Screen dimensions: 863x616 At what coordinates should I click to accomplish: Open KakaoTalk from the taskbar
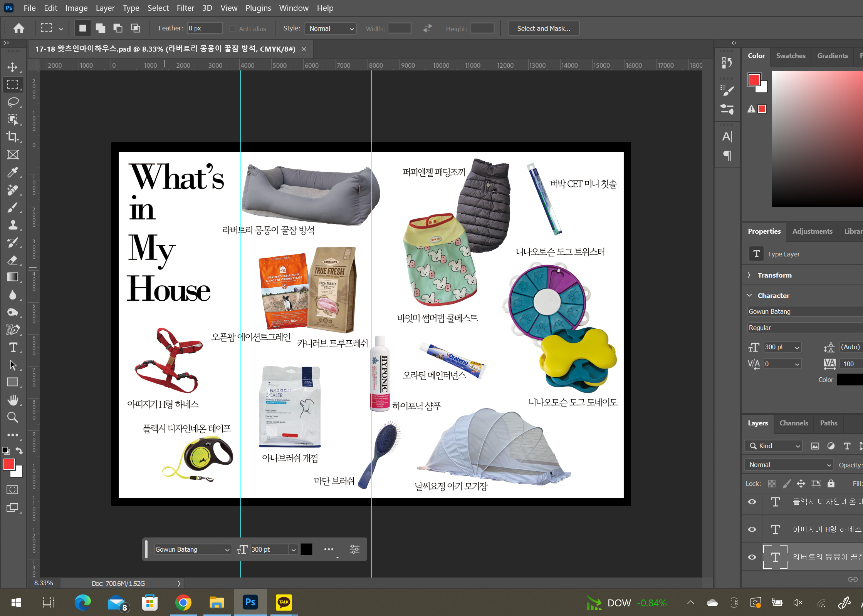[x=284, y=603]
